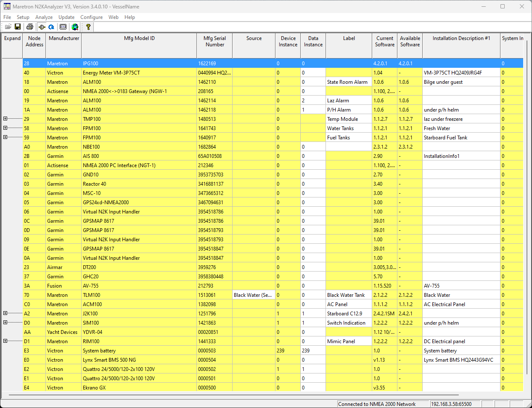This screenshot has width=532, height=408.
Task: Click the Mimic Panel label cell
Action: pyautogui.click(x=349, y=341)
